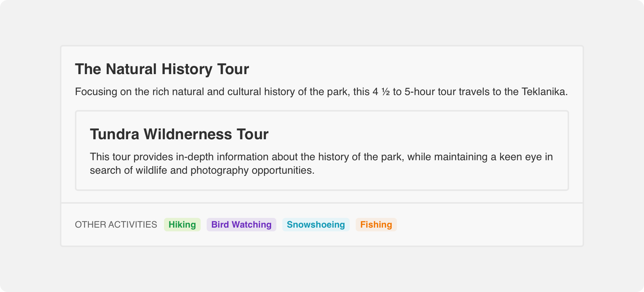
Task: Click the word Wildnerness in the nested heading
Action: coord(188,134)
